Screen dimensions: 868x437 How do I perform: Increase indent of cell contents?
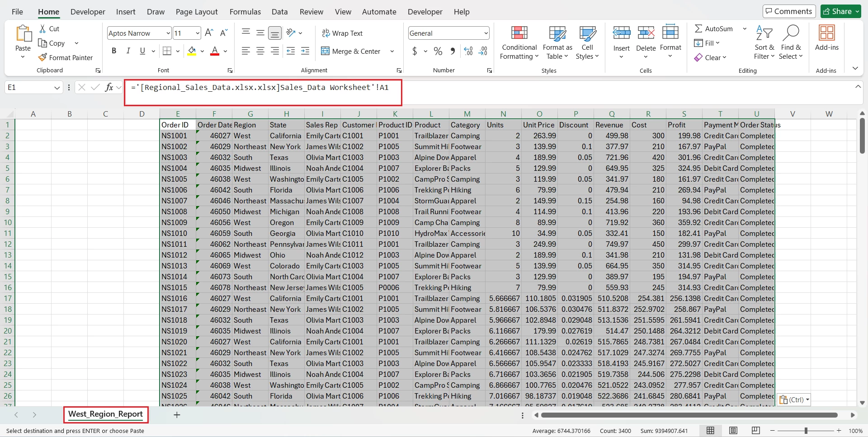(305, 51)
